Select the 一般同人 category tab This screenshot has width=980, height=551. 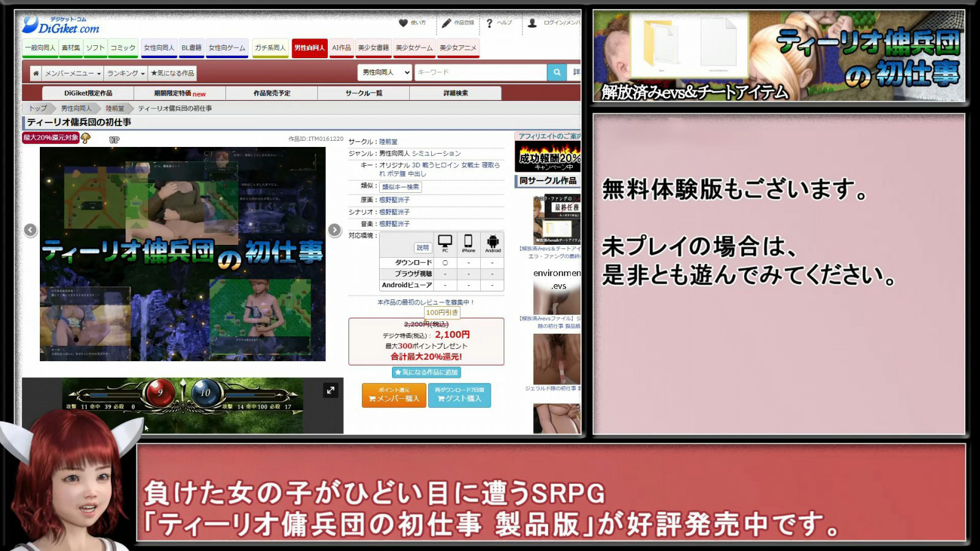point(40,48)
